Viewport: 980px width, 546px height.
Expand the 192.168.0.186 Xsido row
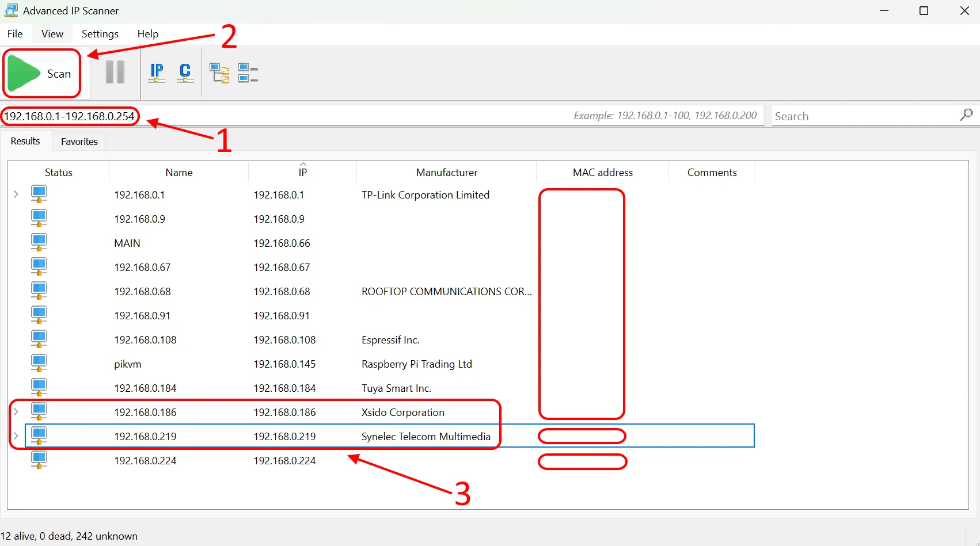pyautogui.click(x=16, y=412)
